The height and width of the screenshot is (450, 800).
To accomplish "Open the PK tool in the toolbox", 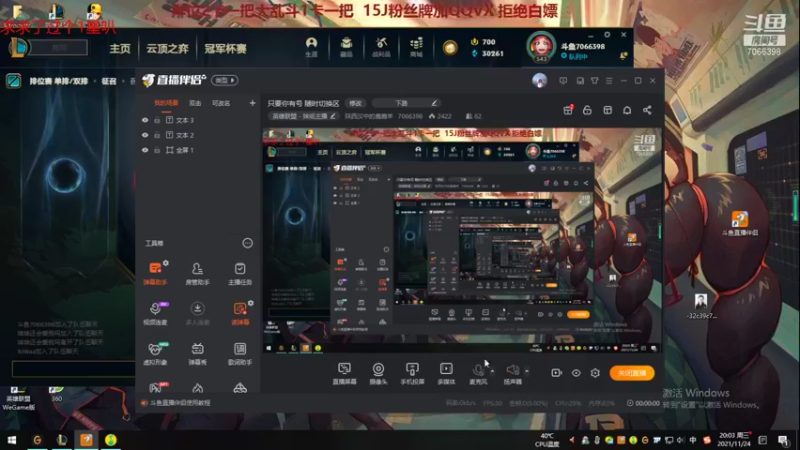I will click(156, 388).
